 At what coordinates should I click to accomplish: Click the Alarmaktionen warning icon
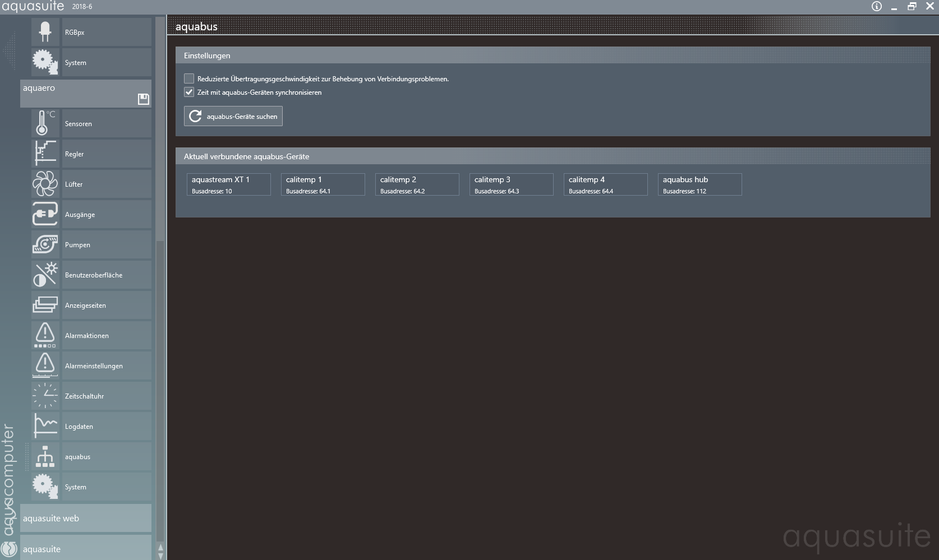pyautogui.click(x=45, y=335)
